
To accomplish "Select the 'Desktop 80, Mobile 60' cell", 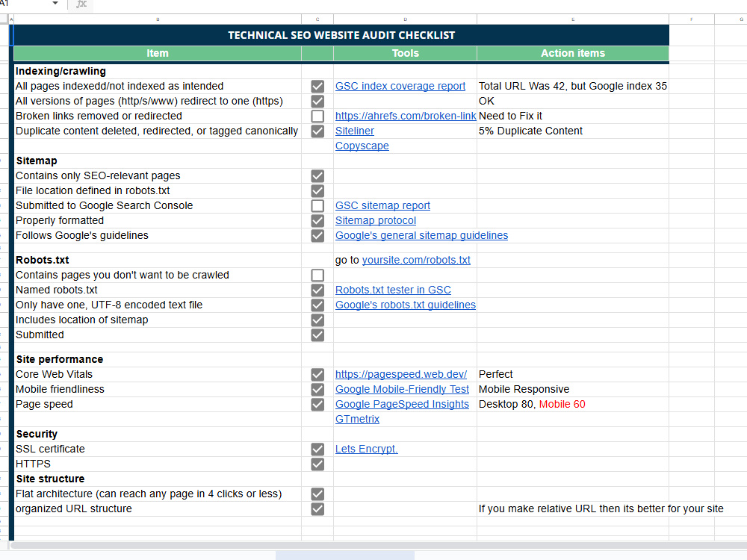I will (573, 404).
